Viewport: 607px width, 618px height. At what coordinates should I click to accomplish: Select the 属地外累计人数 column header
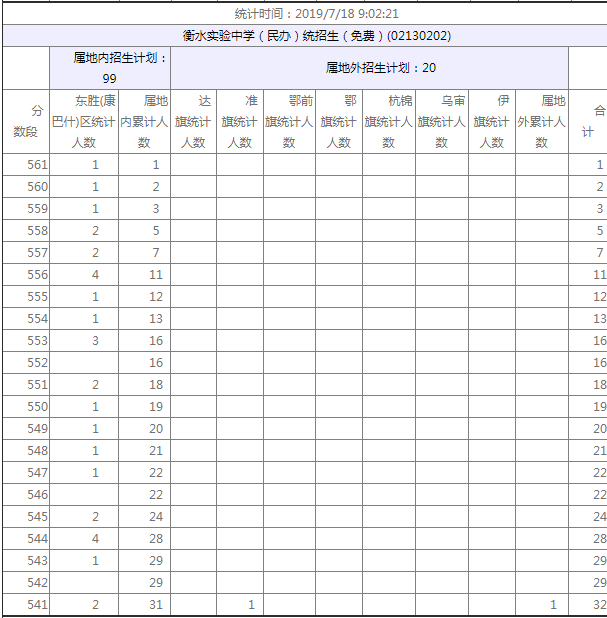coord(541,121)
